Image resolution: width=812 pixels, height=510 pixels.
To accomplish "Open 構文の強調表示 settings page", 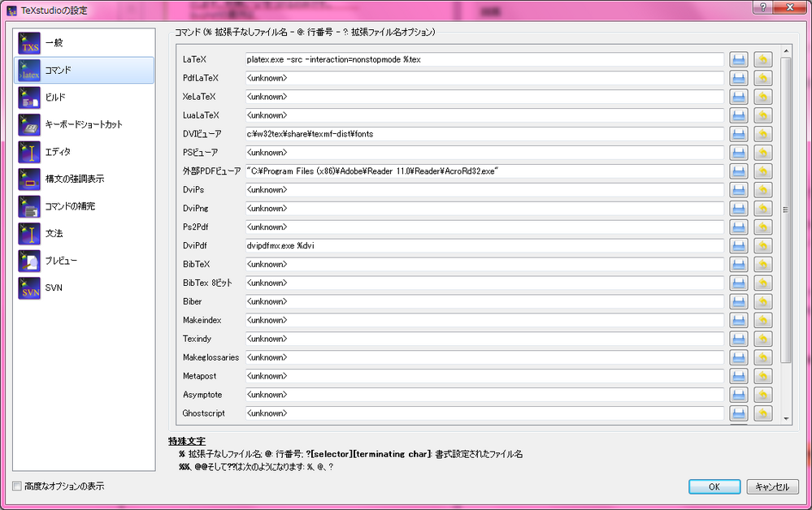I will (x=84, y=179).
